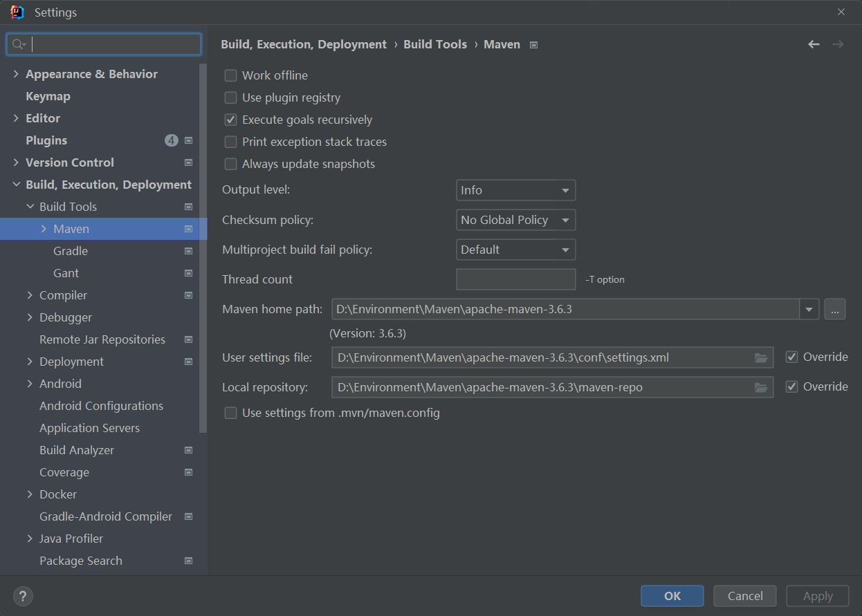Open Multiproject build fail policy dropdown

point(516,250)
